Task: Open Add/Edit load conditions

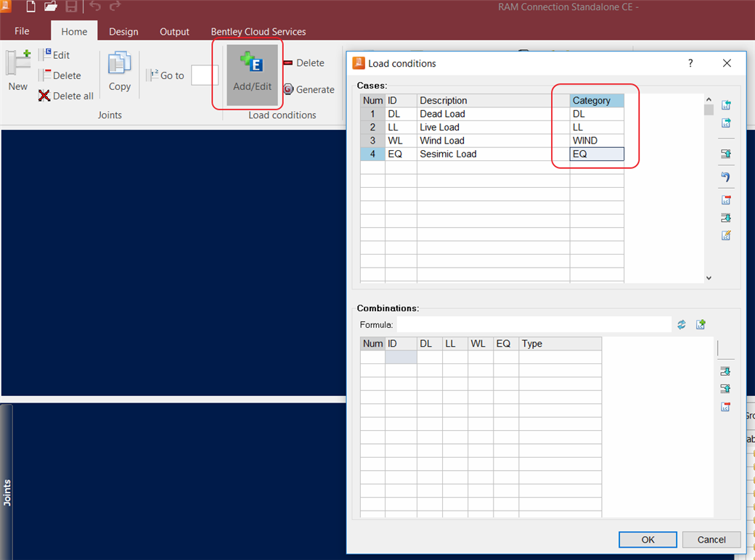Action: coord(253,75)
